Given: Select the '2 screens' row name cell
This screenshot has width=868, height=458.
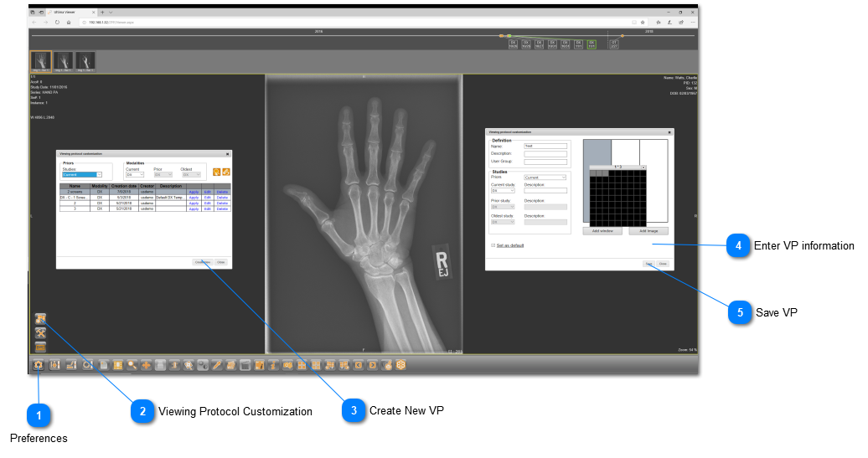Looking at the screenshot, I should coord(75,192).
